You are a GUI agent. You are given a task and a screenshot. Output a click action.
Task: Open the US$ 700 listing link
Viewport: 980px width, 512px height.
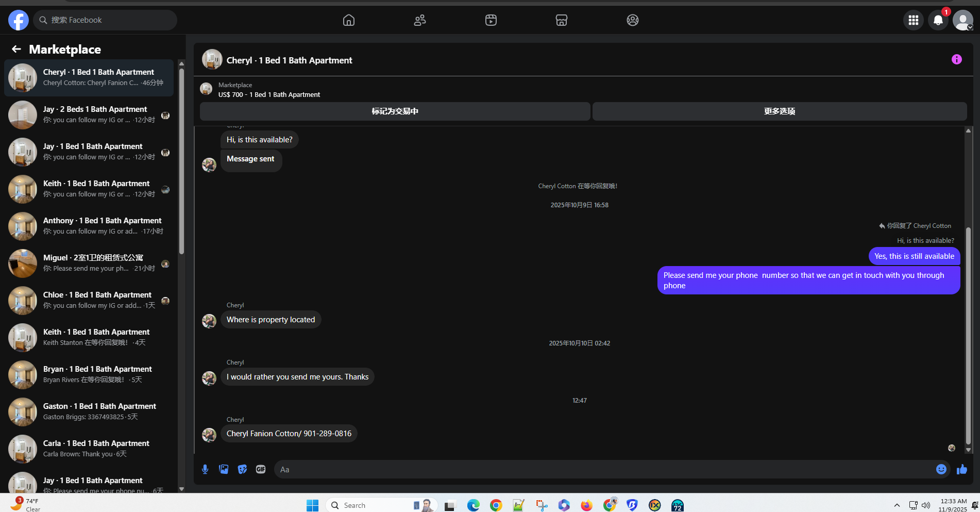tap(269, 95)
